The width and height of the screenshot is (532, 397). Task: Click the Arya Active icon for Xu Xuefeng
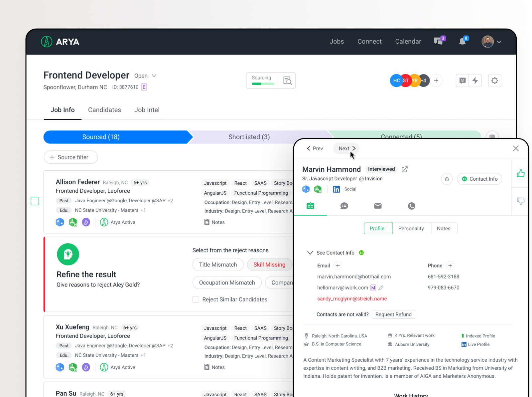104,367
